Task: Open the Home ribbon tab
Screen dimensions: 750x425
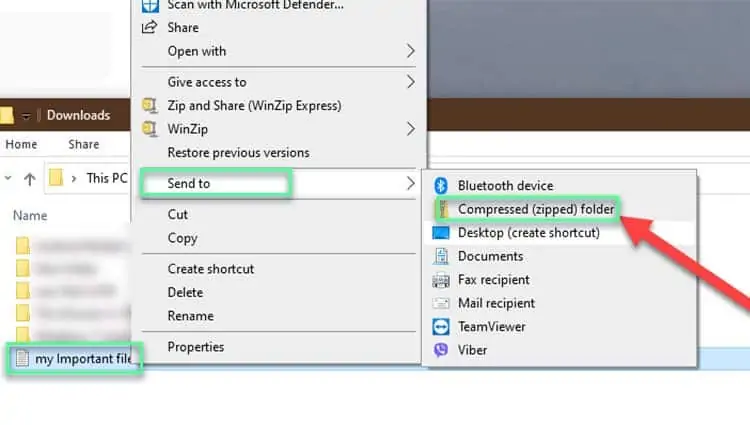Action: (21, 145)
